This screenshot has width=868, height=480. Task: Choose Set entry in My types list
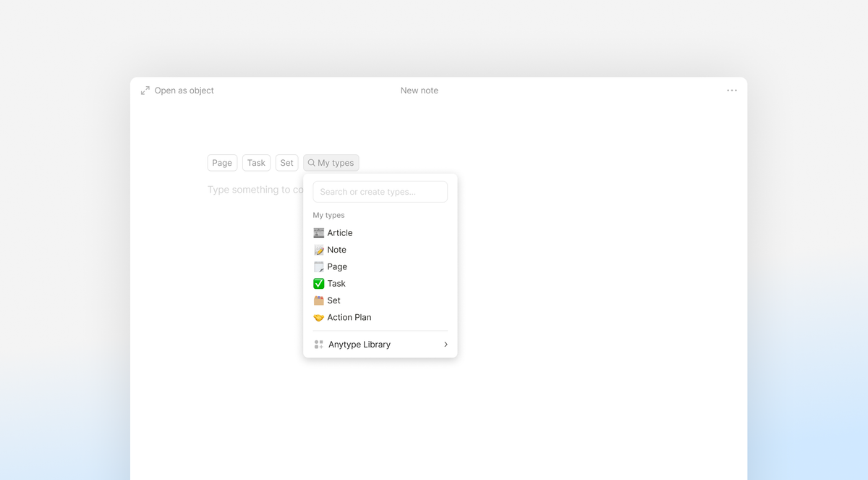pos(333,300)
